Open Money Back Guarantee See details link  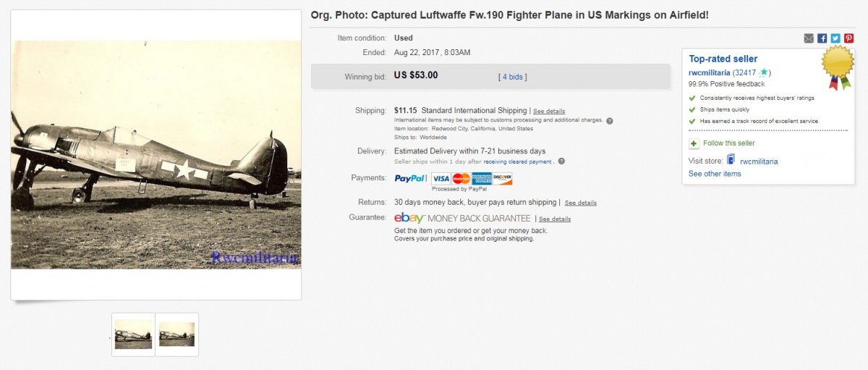555,219
